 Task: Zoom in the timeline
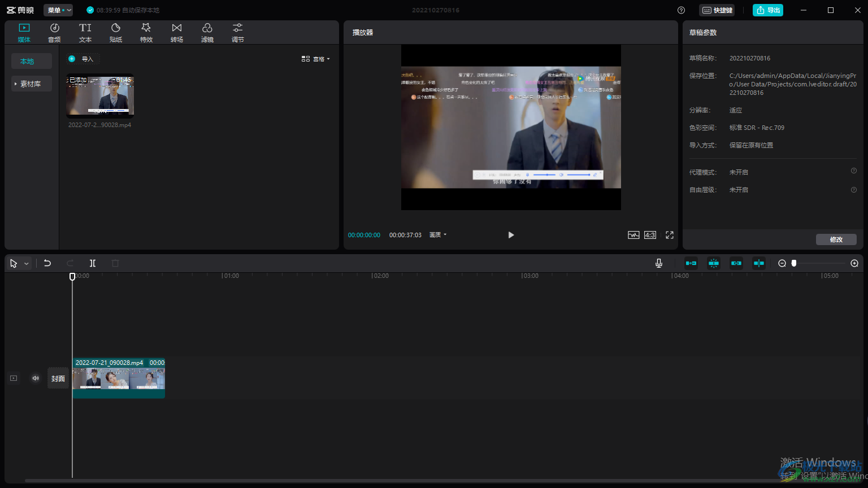[854, 263]
